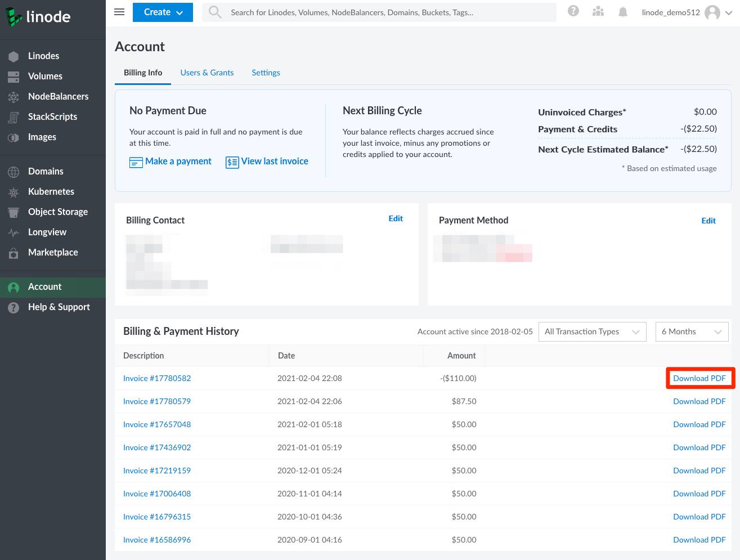Click the NodeBalancers sidebar icon

(13, 96)
